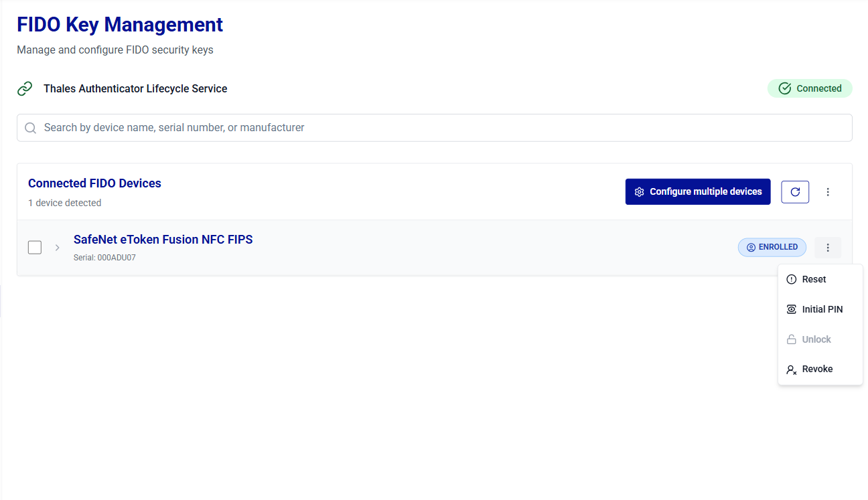Image resolution: width=868 pixels, height=500 pixels.
Task: Select the SafeNet eToken Fusion NFC FIPS checkbox
Action: point(35,248)
